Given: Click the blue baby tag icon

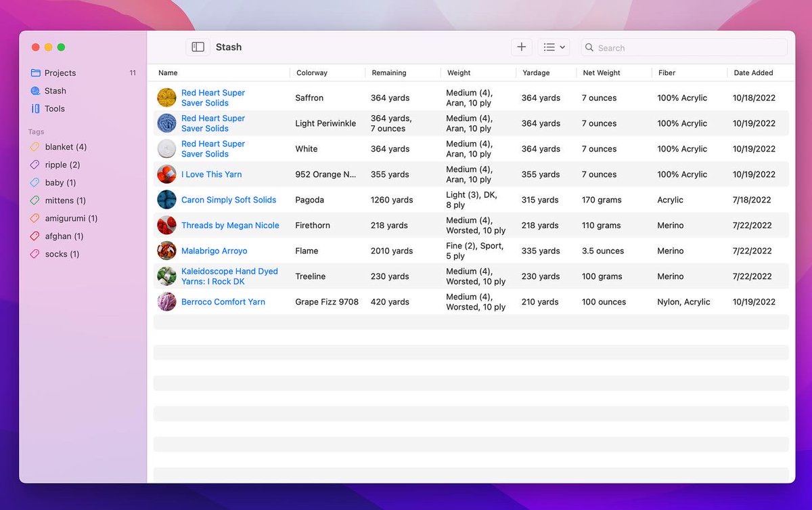Looking at the screenshot, I should click(35, 183).
